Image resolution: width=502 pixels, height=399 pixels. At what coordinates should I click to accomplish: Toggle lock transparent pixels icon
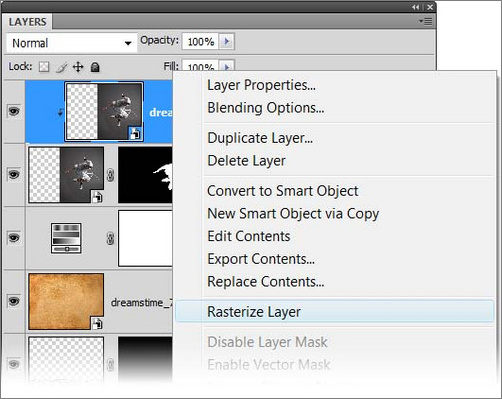pyautogui.click(x=44, y=67)
